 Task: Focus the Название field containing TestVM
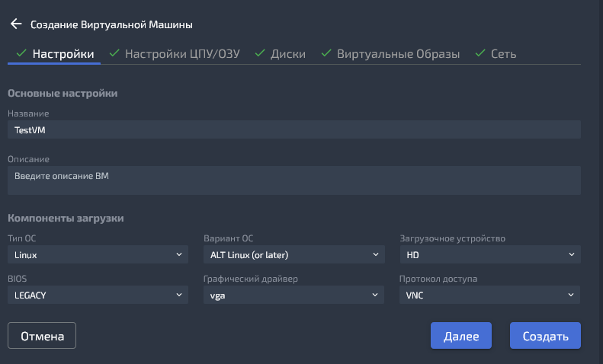tap(294, 129)
